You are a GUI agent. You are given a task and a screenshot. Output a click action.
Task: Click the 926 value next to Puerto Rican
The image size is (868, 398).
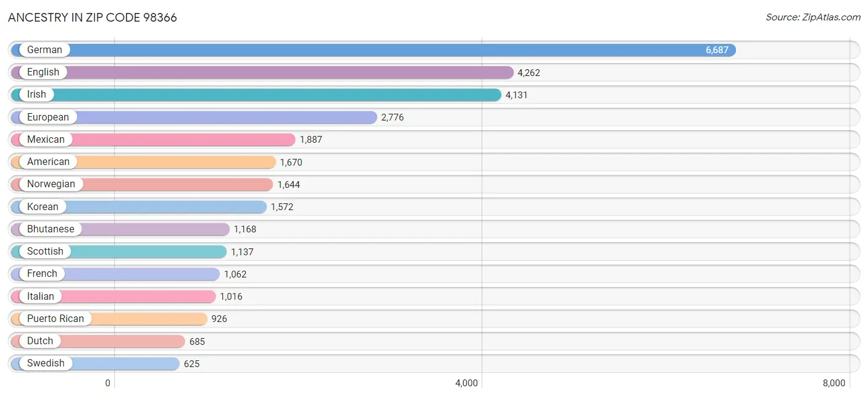click(219, 319)
